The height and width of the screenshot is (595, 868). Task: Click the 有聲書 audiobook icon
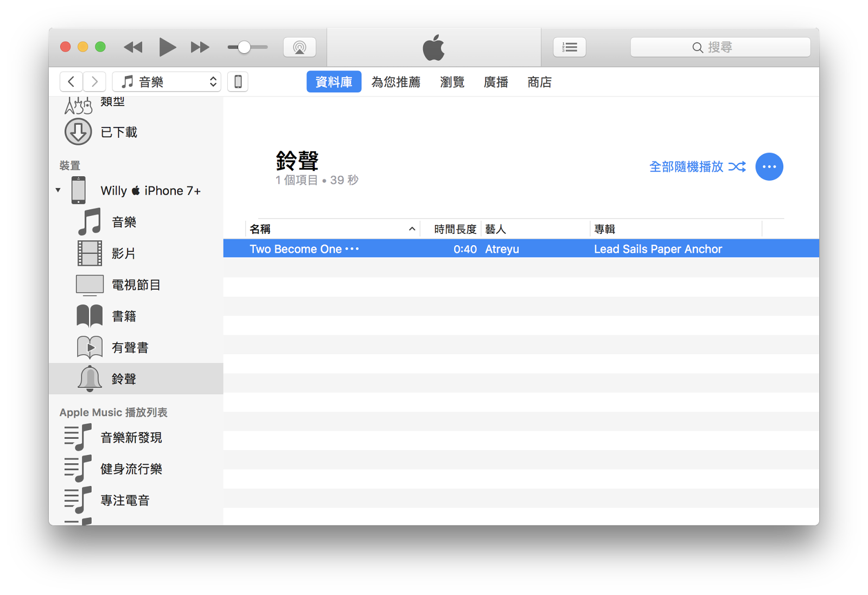[x=90, y=348]
